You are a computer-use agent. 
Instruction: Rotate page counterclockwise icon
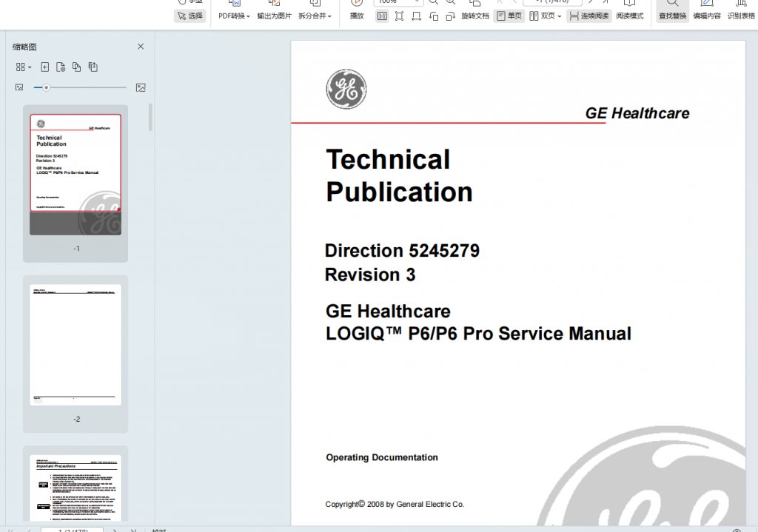coord(434,16)
